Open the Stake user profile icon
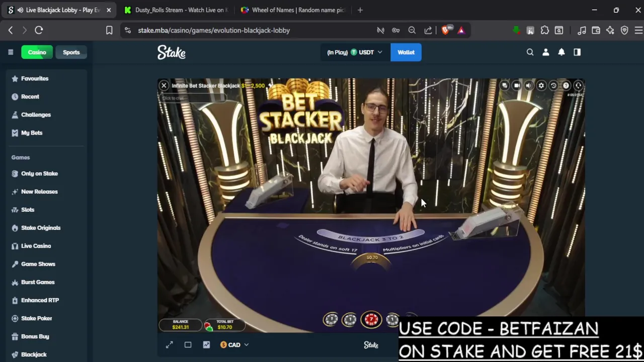 (x=546, y=52)
